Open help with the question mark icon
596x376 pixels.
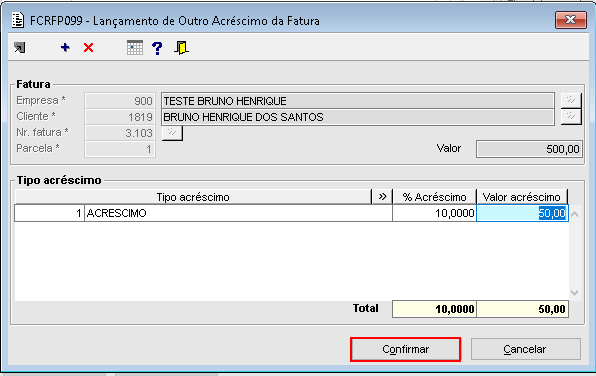point(157,48)
